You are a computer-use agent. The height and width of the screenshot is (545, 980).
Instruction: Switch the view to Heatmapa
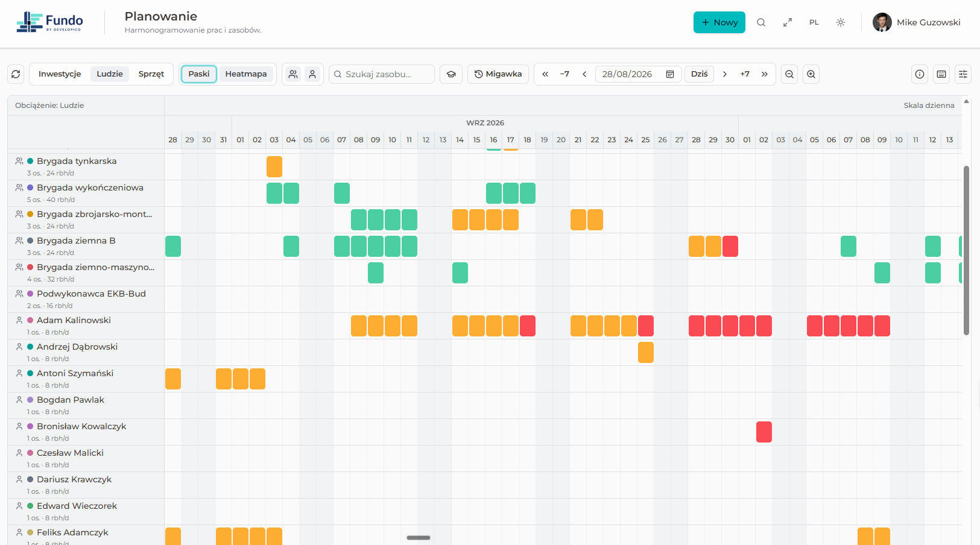click(246, 74)
